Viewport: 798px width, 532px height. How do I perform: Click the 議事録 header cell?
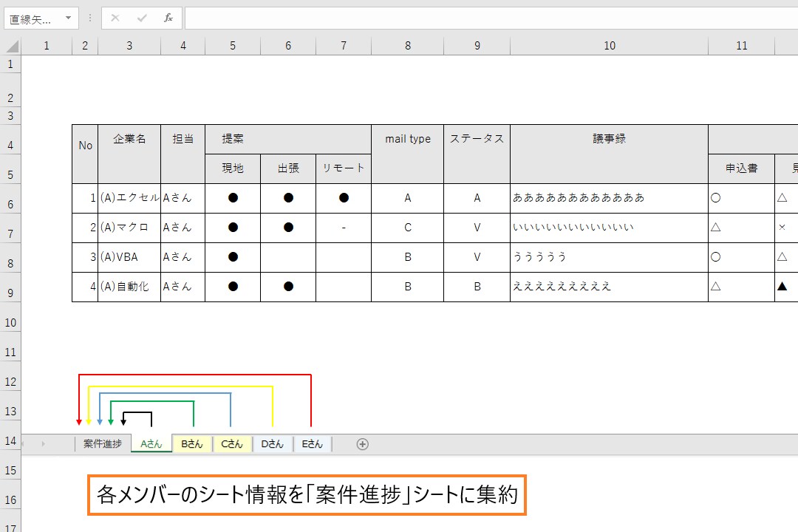click(609, 154)
